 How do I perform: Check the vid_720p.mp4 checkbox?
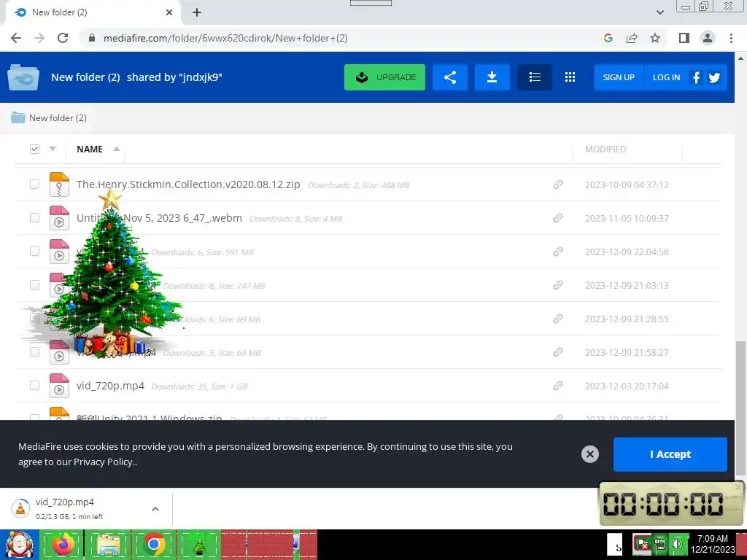[x=34, y=386]
